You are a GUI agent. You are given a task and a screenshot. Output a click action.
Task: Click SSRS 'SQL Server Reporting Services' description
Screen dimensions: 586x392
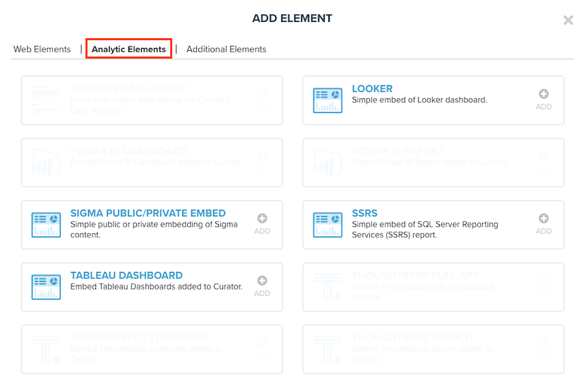(x=425, y=230)
